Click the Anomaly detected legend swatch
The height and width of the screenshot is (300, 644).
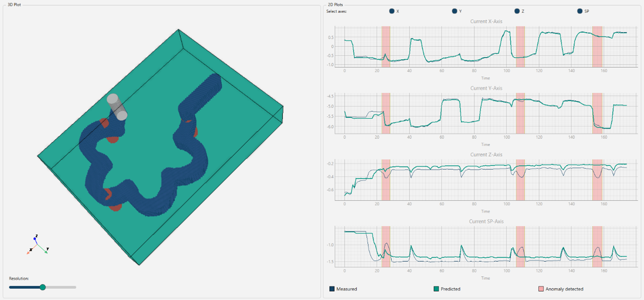(x=541, y=289)
